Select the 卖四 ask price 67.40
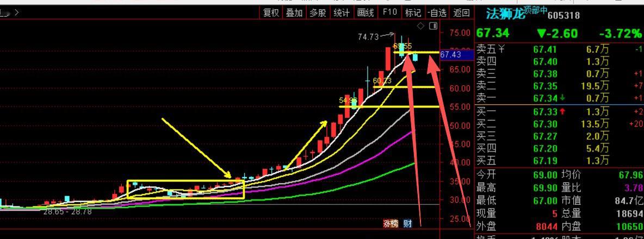This screenshot has height=239, width=644. [x=545, y=62]
